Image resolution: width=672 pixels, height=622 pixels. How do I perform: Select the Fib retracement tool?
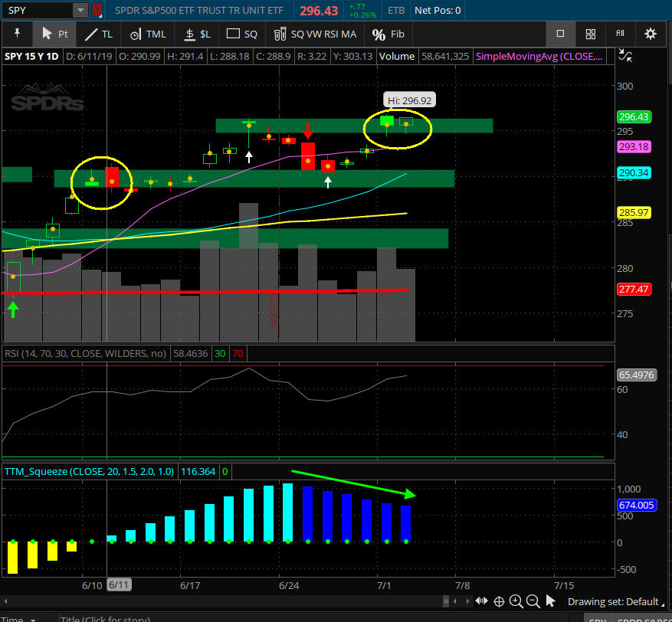388,34
